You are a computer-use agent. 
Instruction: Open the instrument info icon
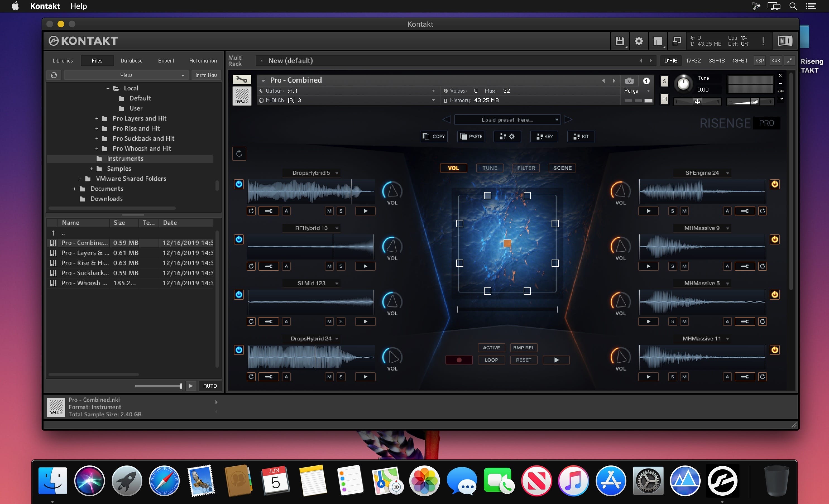click(x=646, y=81)
